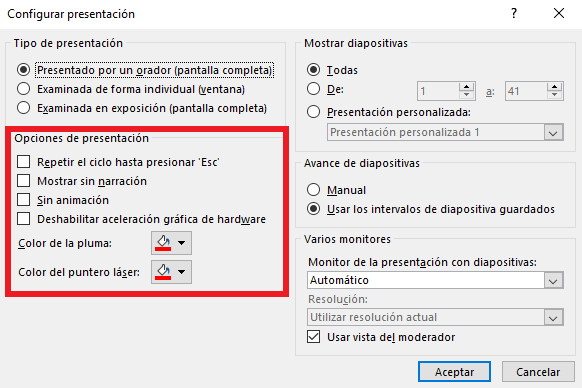The width and height of the screenshot is (582, 388).
Task: Click the 'De' starting slide number field
Action: (x=438, y=91)
